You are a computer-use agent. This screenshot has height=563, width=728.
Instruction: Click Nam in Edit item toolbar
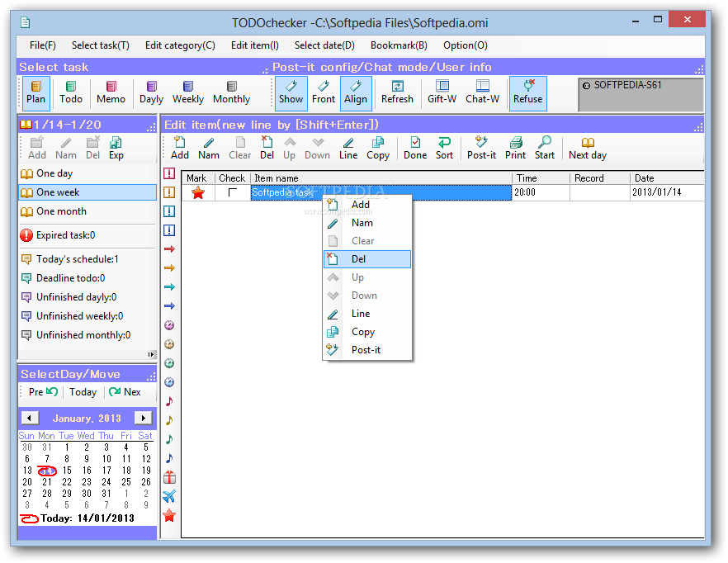[x=209, y=149]
